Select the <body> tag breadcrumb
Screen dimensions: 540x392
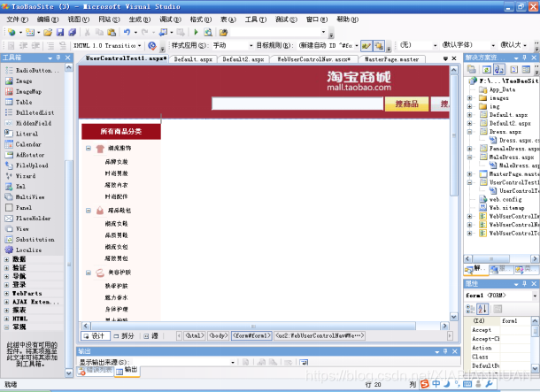tap(219, 335)
